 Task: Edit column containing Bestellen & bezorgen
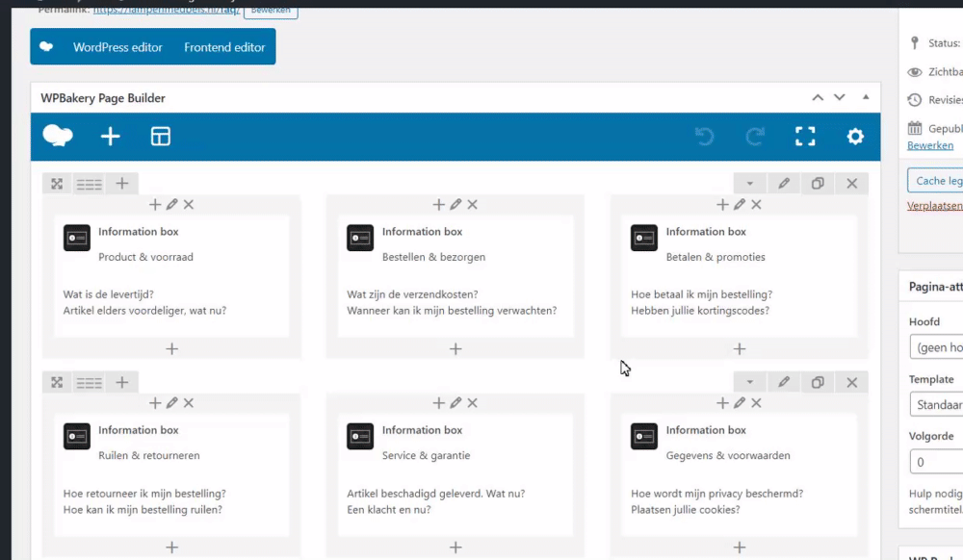pyautogui.click(x=455, y=204)
